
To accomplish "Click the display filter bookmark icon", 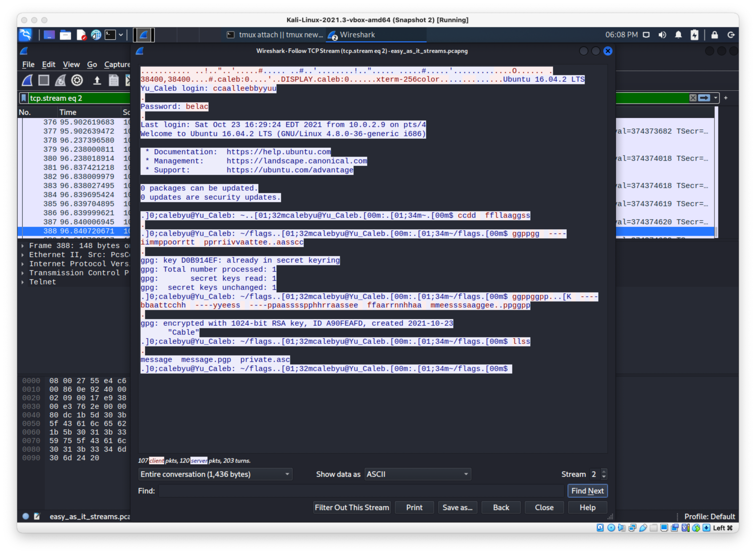I will [x=24, y=98].
